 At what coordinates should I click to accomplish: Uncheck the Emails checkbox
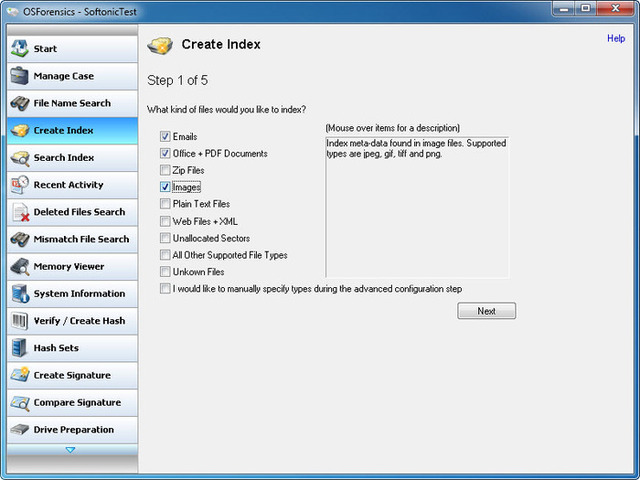click(x=165, y=136)
